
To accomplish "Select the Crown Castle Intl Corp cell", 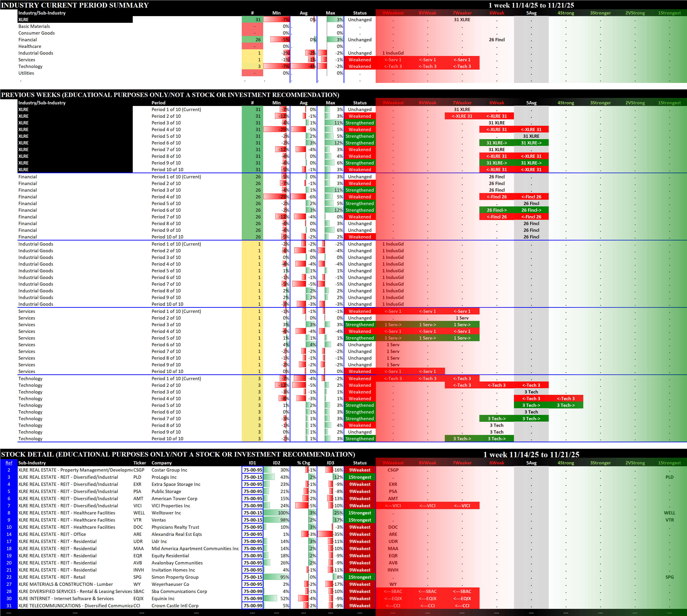I will 175,605.
